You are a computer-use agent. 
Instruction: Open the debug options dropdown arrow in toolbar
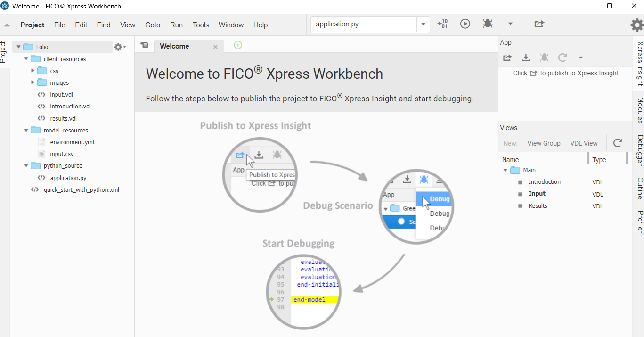(x=510, y=24)
